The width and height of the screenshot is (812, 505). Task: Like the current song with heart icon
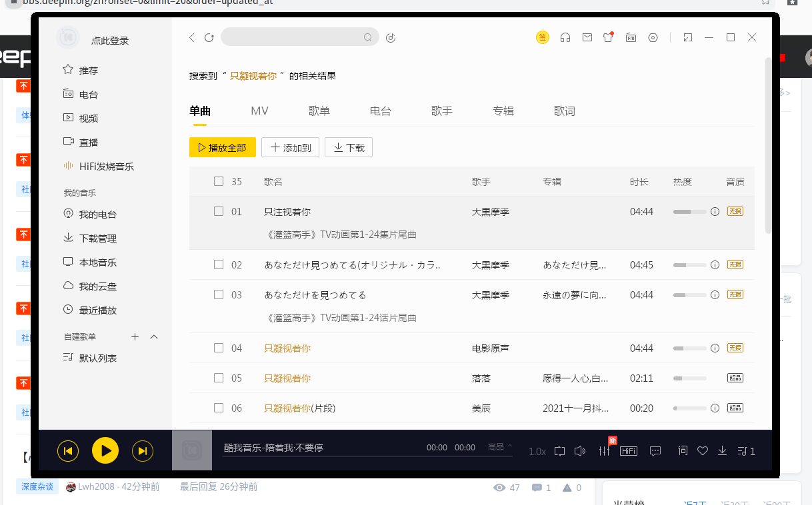[x=702, y=451]
